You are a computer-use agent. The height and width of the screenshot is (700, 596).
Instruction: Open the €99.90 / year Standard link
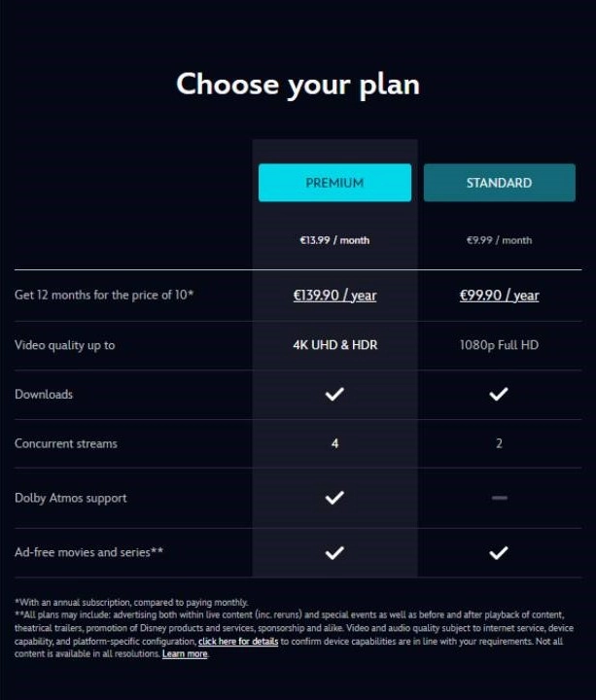(x=499, y=296)
